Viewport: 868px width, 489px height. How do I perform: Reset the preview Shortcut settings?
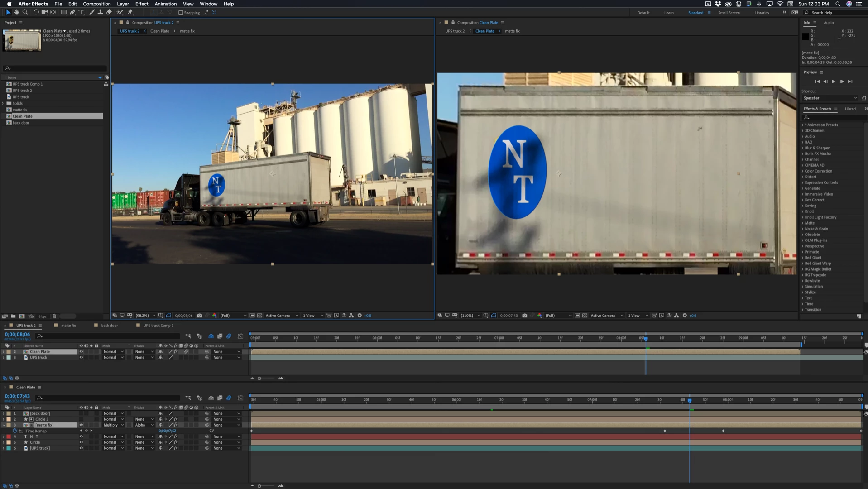864,98
